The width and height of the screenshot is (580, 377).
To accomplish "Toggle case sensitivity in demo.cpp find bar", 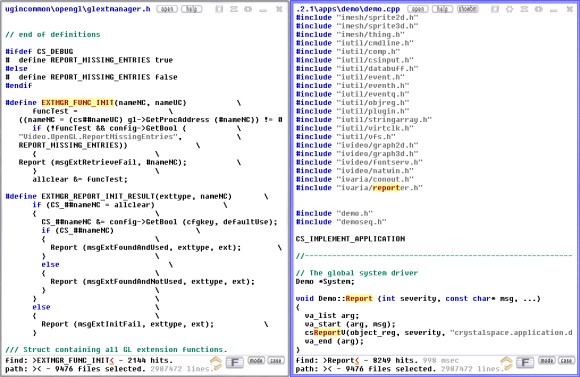I will pos(566,360).
